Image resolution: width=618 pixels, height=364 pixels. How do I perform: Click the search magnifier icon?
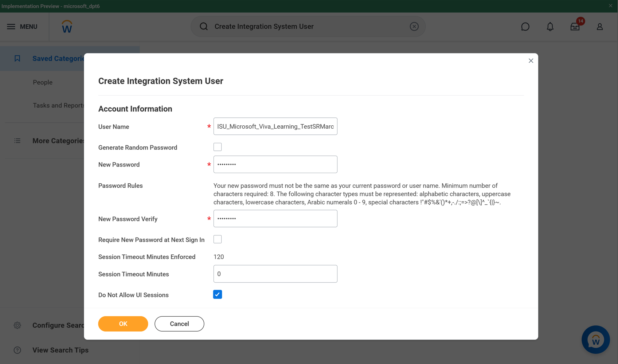point(204,26)
